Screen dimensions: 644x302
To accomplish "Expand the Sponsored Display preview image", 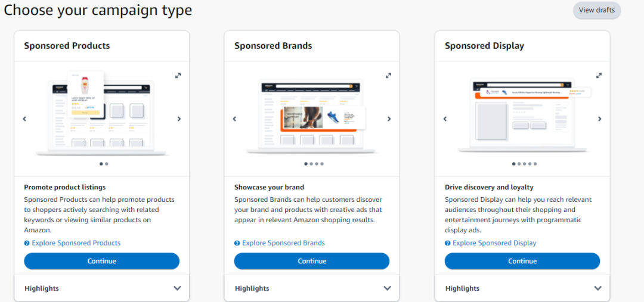I will coord(599,76).
